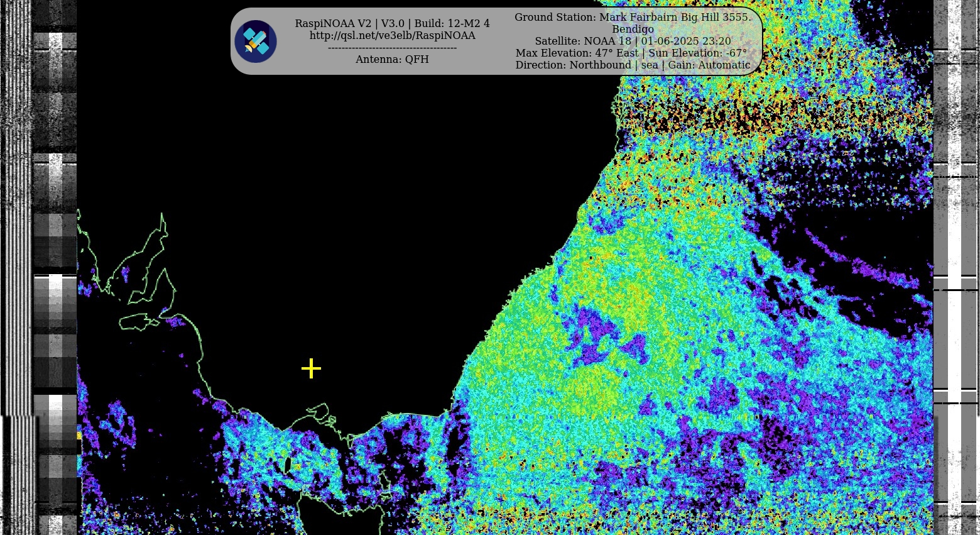Click the yellow crosshair ground station marker
The height and width of the screenshot is (535, 980).
(311, 368)
